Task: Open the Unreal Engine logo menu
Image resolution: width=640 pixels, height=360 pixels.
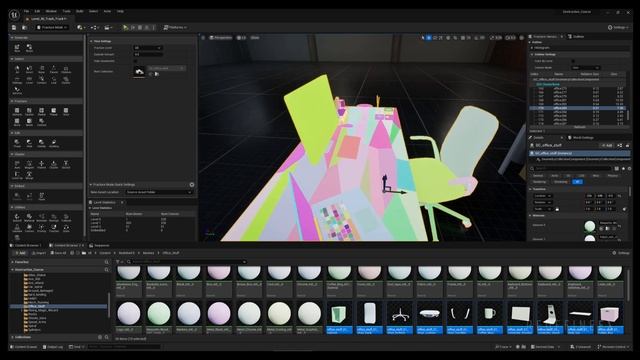Action: [x=14, y=15]
